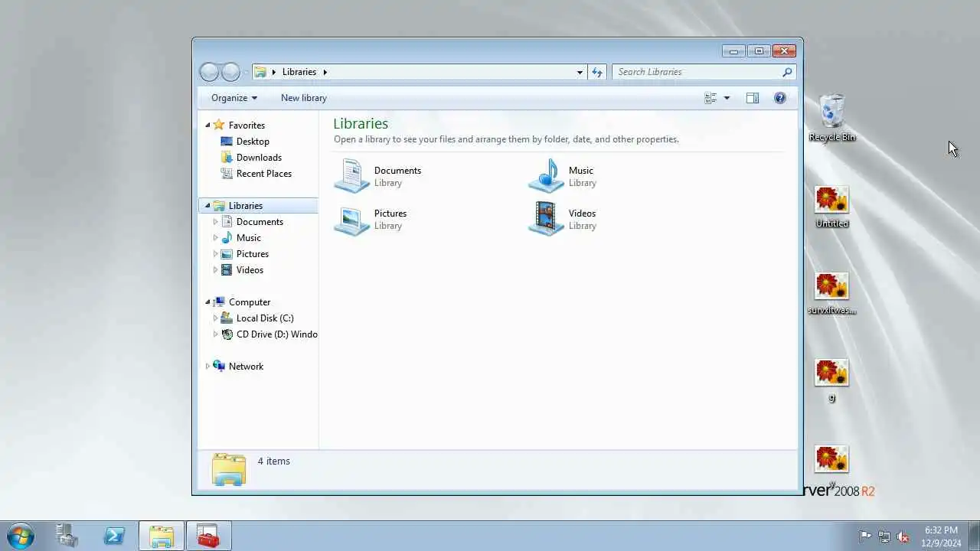Open the Documents library icon

[352, 176]
